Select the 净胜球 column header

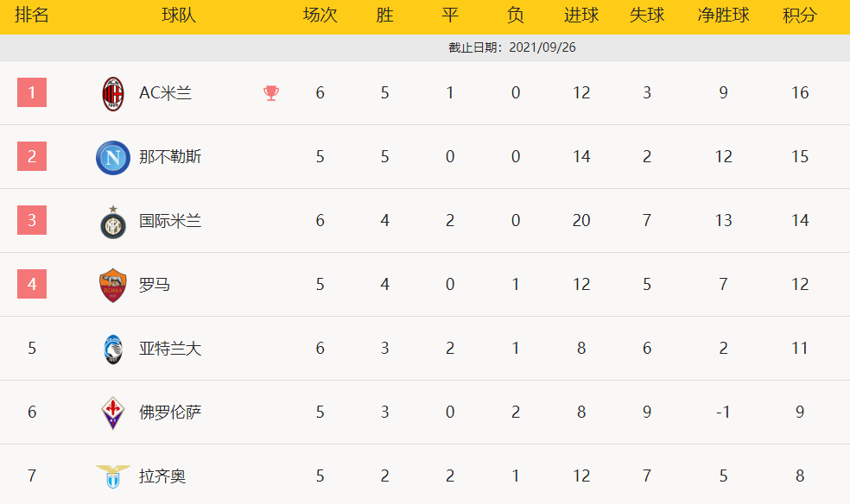[723, 16]
